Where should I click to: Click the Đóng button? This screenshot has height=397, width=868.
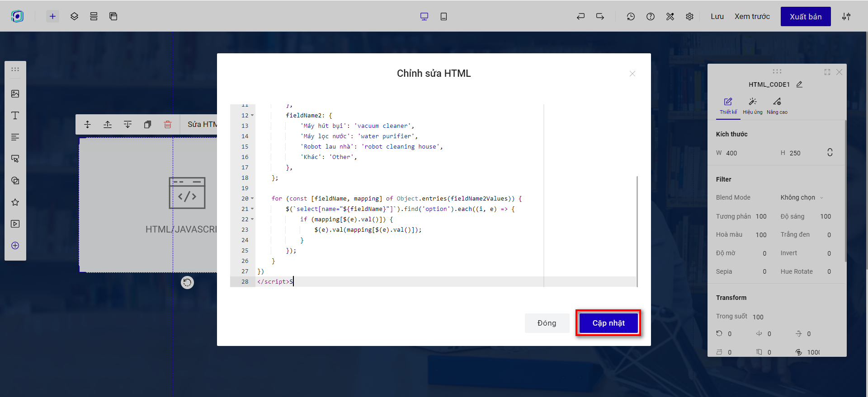coord(547,323)
